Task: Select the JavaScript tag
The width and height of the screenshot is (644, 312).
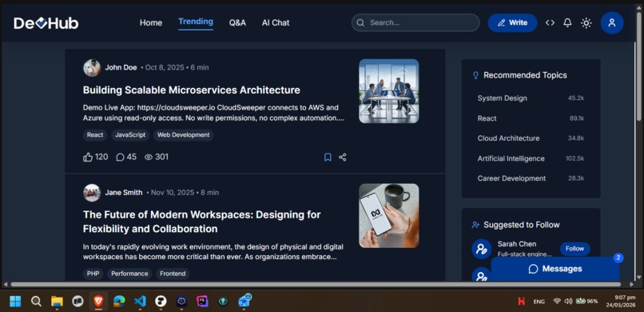Action: pyautogui.click(x=130, y=135)
